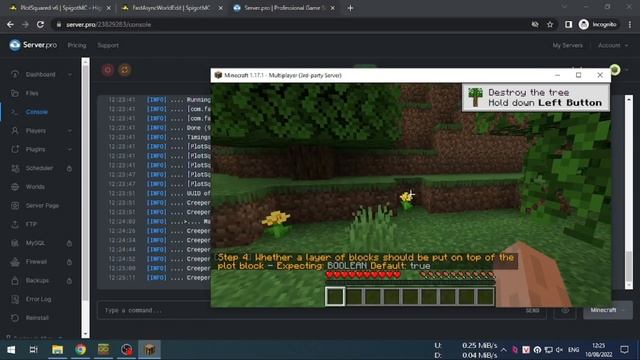Open the Worlds page link
640x360 pixels.
coord(35,187)
